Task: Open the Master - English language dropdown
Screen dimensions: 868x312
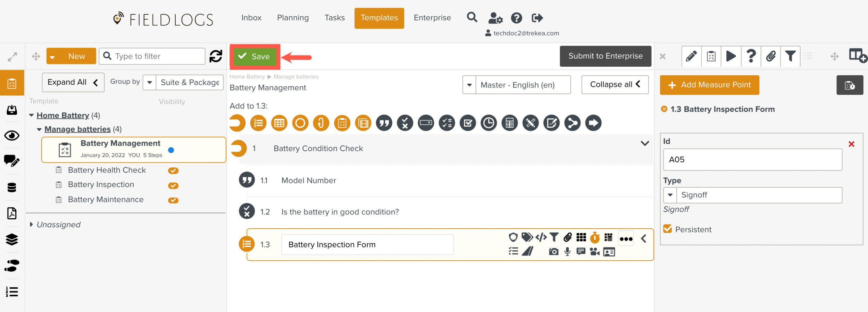Action: 516,85
